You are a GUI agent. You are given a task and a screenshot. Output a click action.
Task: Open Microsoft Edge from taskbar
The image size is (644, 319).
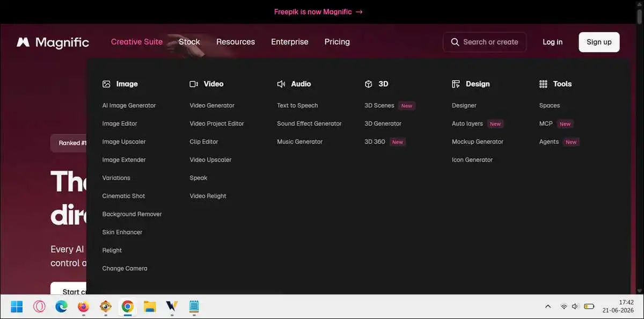[61, 307]
